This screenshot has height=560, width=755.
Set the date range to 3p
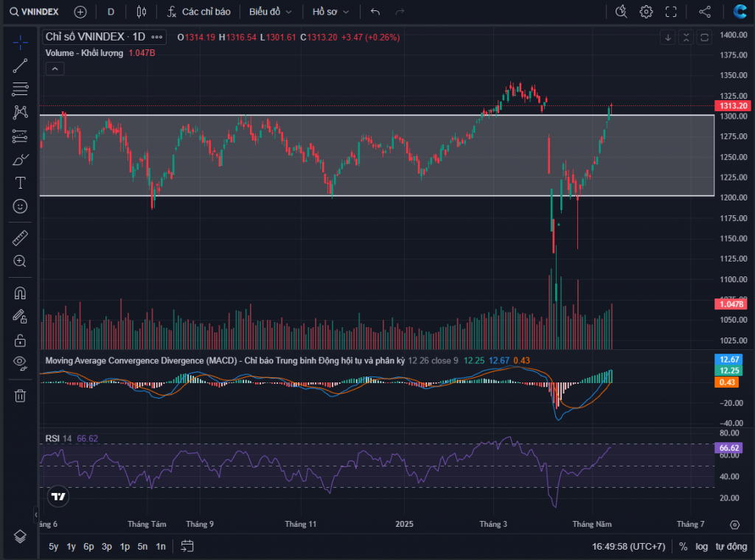click(x=107, y=547)
